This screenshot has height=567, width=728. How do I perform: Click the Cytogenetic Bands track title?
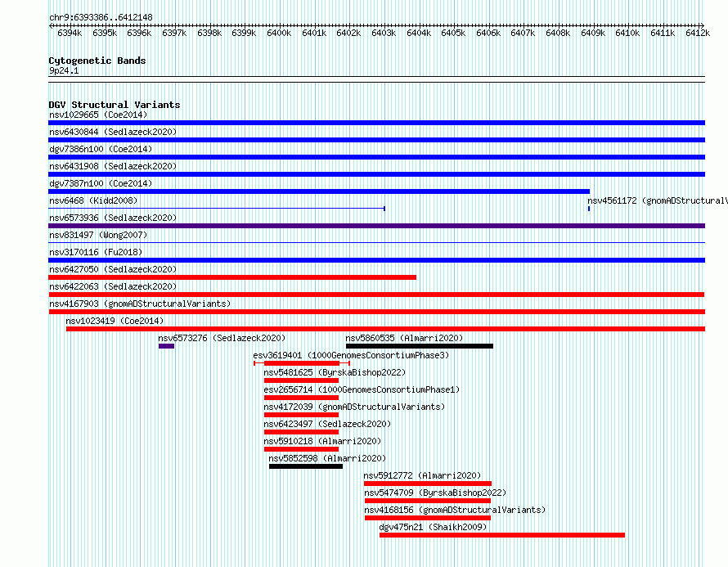(x=97, y=61)
